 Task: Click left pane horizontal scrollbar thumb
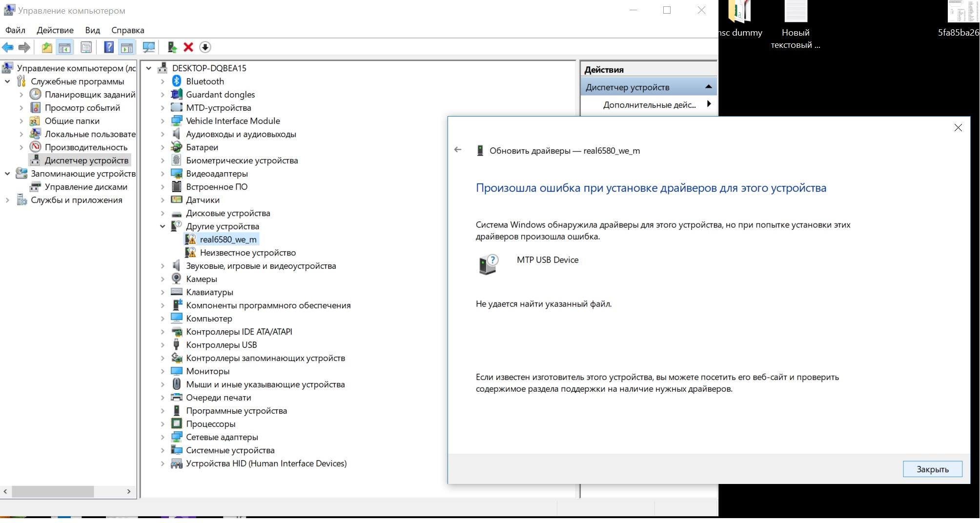[53, 491]
